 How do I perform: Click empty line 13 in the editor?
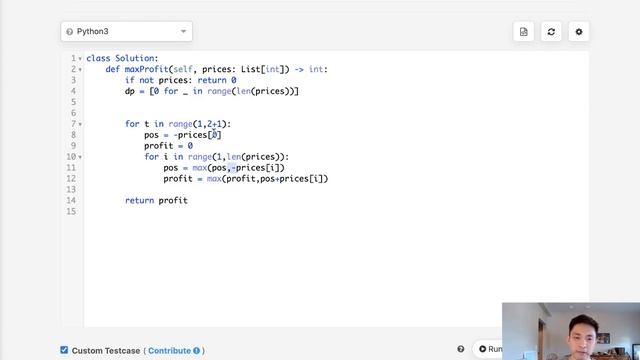tap(336, 190)
